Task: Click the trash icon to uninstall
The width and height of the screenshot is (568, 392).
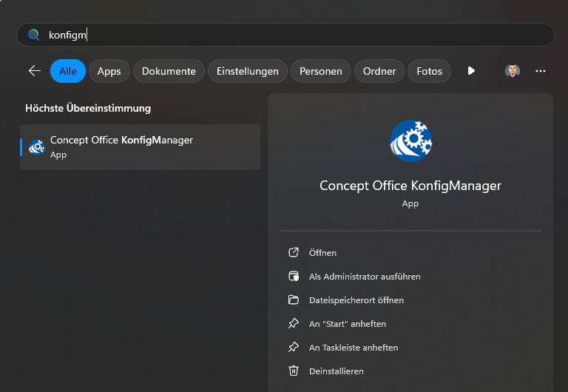Action: pyautogui.click(x=294, y=371)
